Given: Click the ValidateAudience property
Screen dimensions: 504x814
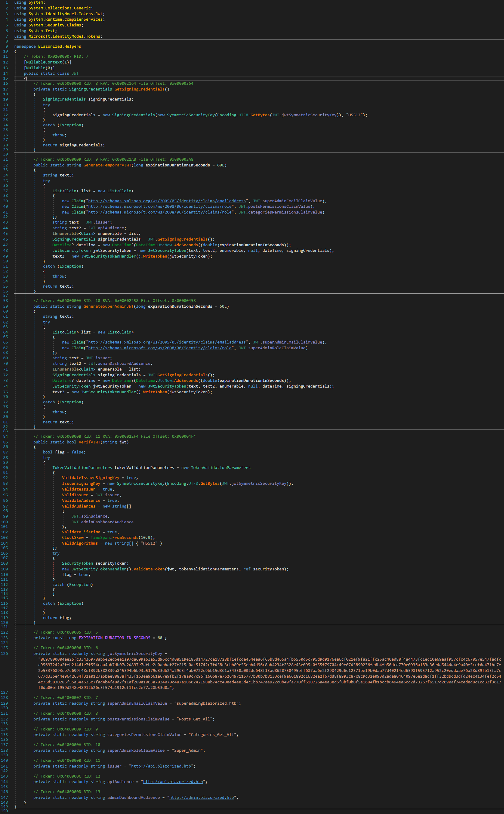Looking at the screenshot, I should (81, 500).
